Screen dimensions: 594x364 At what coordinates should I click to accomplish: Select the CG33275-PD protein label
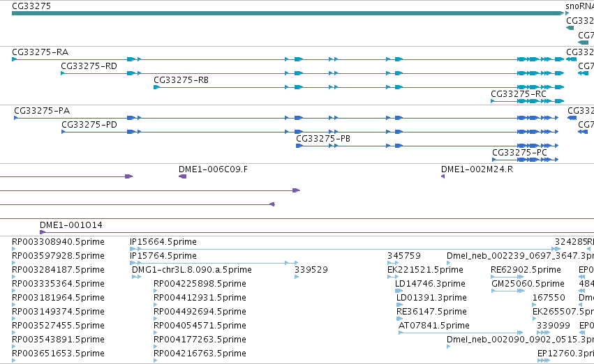point(89,125)
